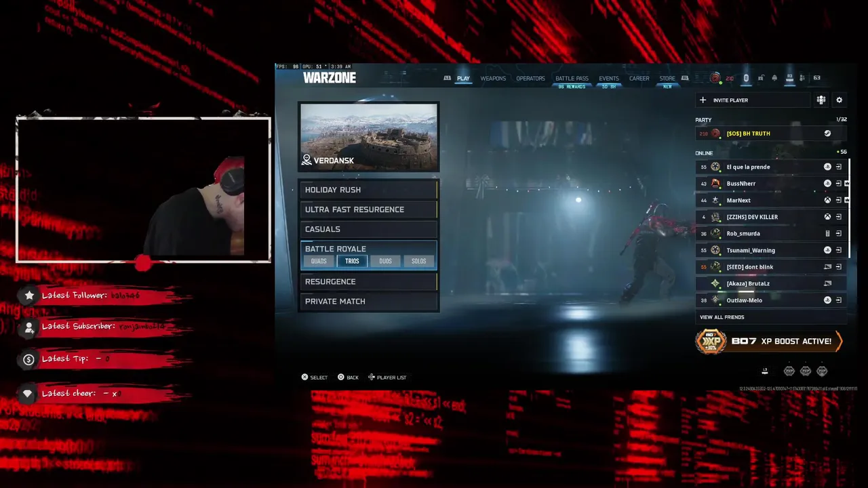Select friend El que la prende
The height and width of the screenshot is (488, 868).
[772, 167]
